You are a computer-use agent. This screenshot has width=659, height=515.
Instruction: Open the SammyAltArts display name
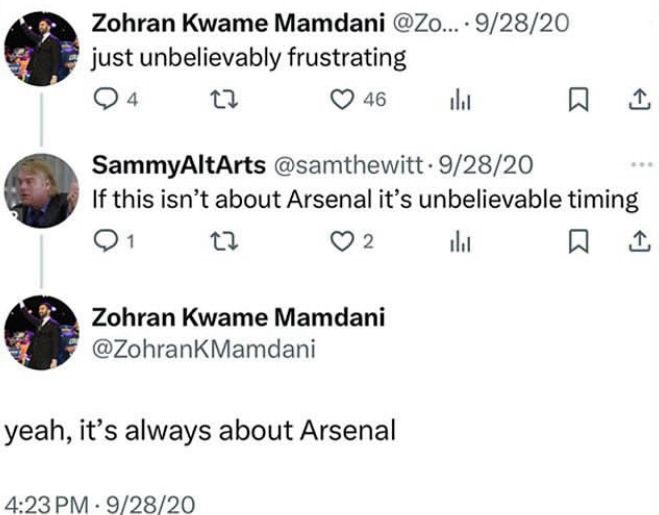click(x=170, y=165)
